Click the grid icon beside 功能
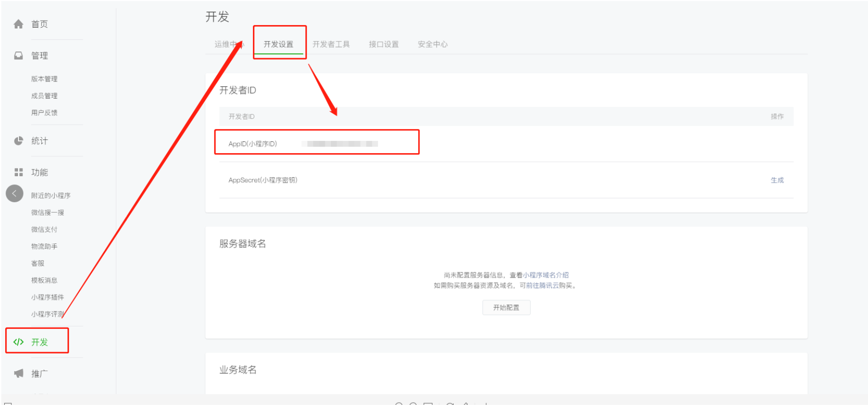This screenshot has width=868, height=405. (18, 172)
